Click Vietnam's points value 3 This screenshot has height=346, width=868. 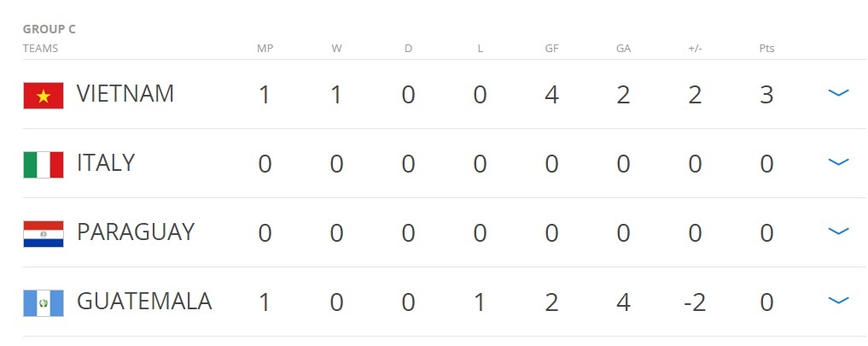(766, 94)
